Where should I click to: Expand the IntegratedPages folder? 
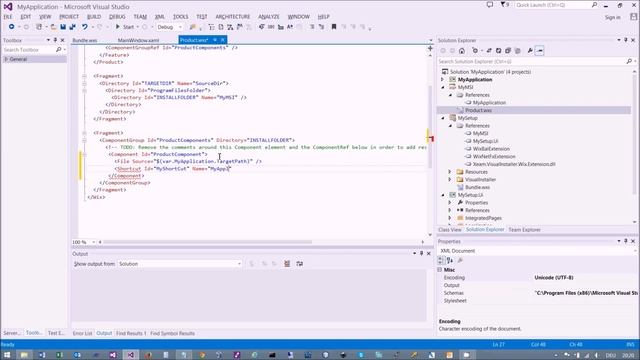[450, 218]
